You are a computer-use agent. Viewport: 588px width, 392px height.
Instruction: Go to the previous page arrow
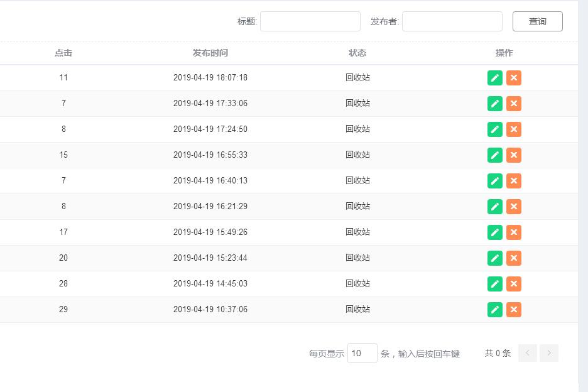point(528,353)
